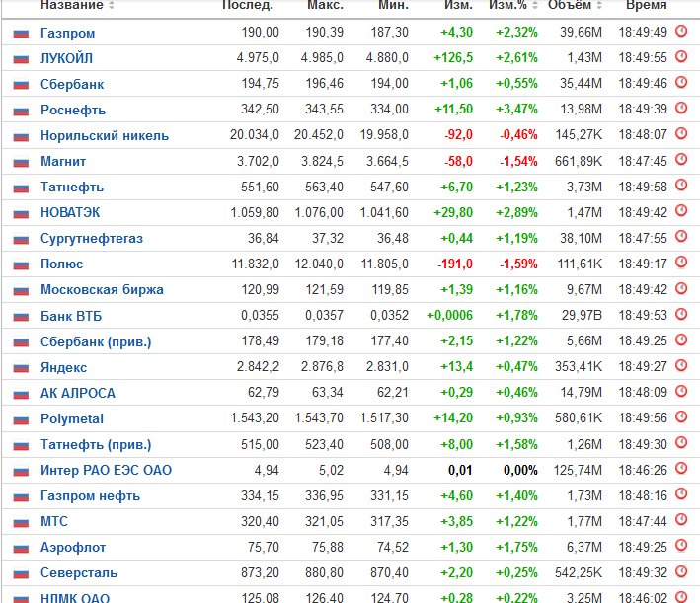Select Газпром last price 190,00
Screen dimensions: 700x603
click(261, 33)
